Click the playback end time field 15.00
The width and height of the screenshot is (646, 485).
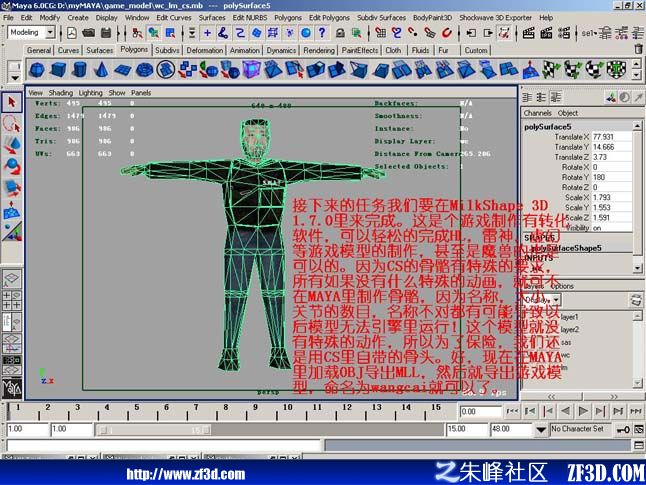pyautogui.click(x=466, y=429)
